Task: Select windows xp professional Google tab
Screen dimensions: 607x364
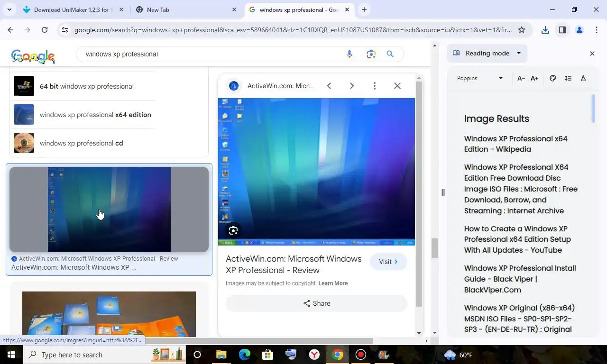Action: click(299, 9)
